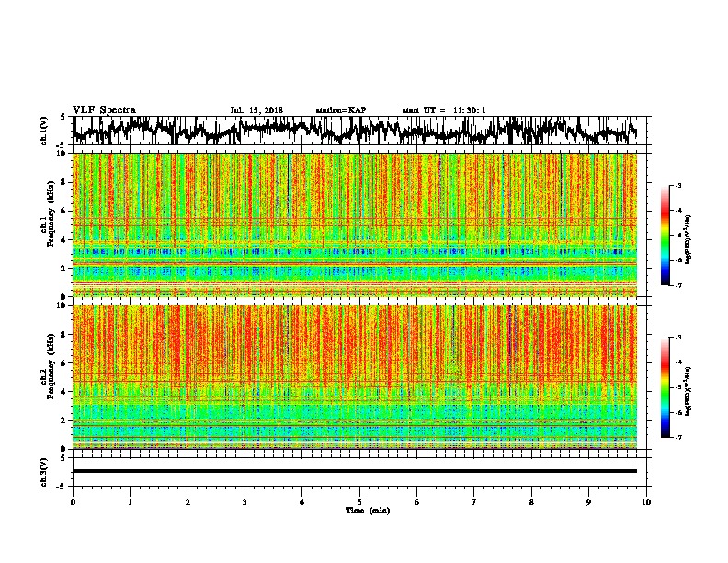Click the "4" minute tick on time axis
This screenshot has height=563, width=728.
pyautogui.click(x=302, y=502)
